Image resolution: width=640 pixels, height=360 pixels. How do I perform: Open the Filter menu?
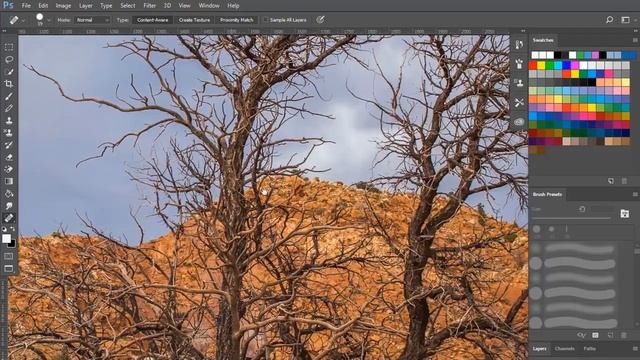[149, 6]
